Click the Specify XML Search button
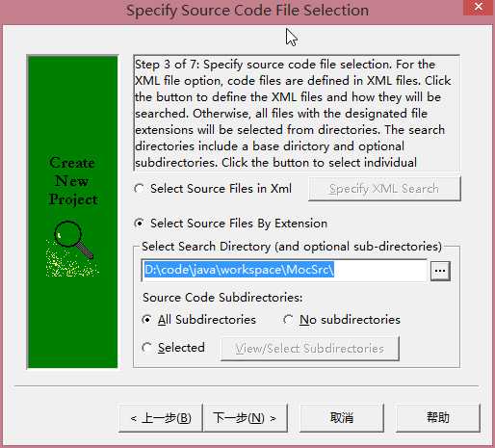The width and height of the screenshot is (495, 448). (384, 189)
